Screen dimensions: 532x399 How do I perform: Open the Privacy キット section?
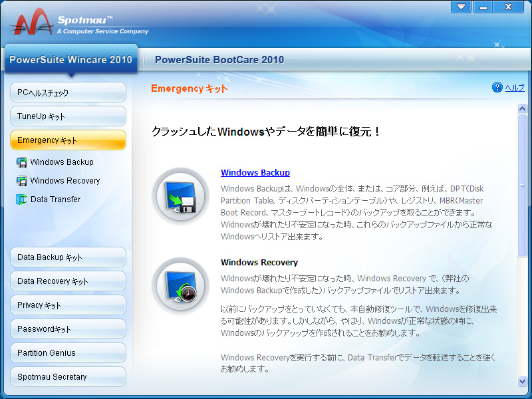click(x=68, y=305)
